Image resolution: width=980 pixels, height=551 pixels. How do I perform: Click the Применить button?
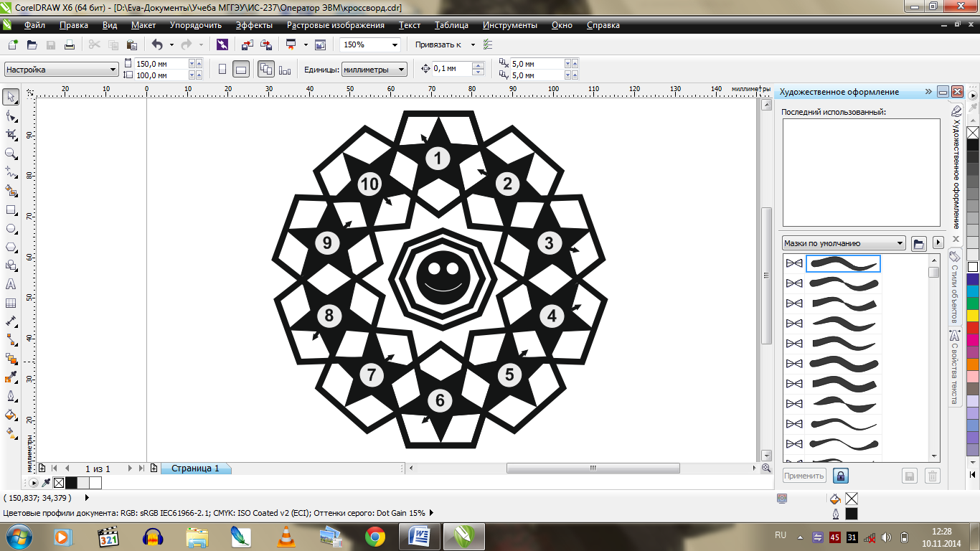tap(804, 476)
